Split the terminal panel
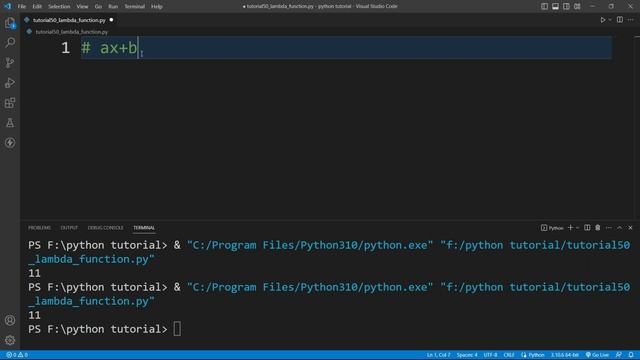Image resolution: width=640 pixels, height=360 pixels. click(x=587, y=227)
